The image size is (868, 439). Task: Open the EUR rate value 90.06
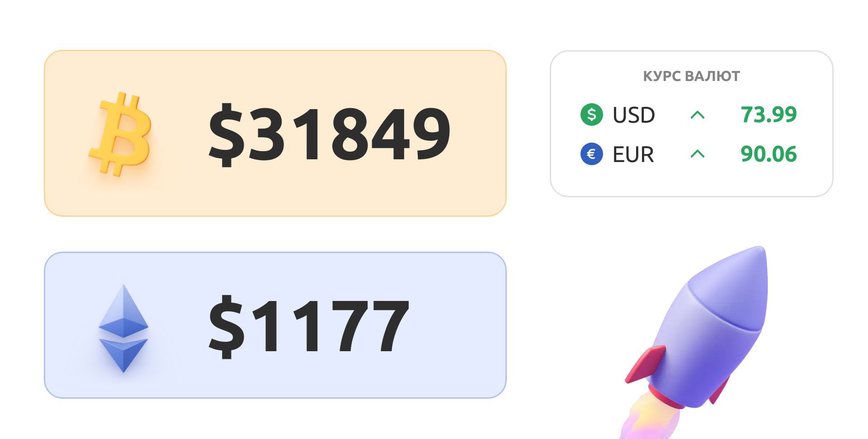coord(768,154)
